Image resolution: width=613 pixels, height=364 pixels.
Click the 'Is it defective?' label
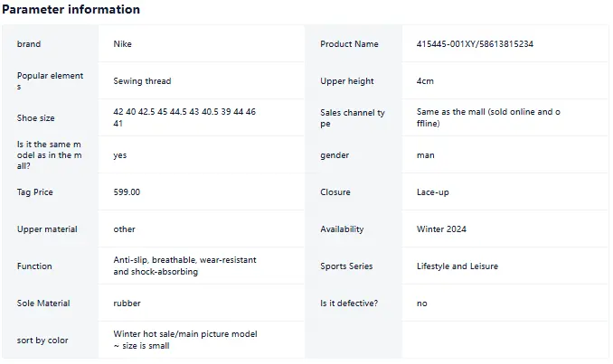(349, 303)
